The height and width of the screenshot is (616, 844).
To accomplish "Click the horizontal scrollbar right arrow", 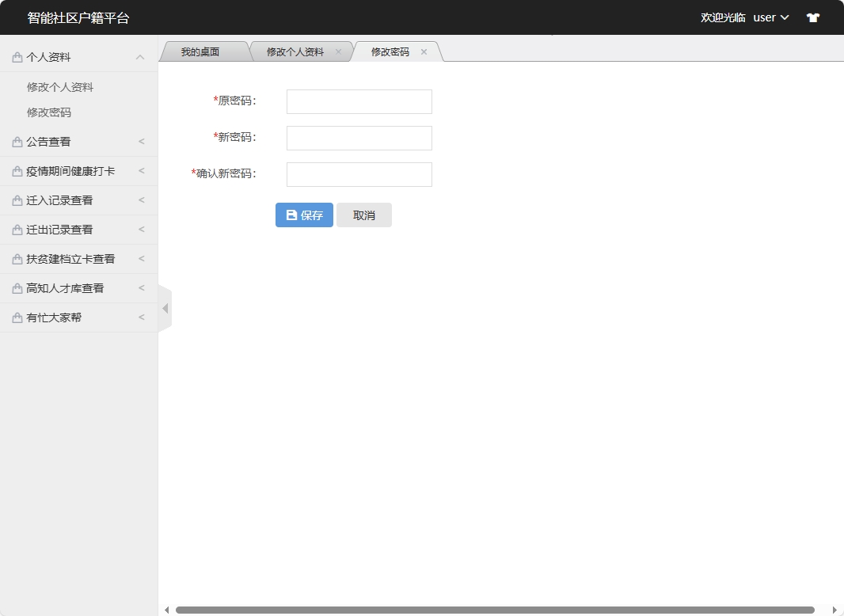I will pos(834,610).
